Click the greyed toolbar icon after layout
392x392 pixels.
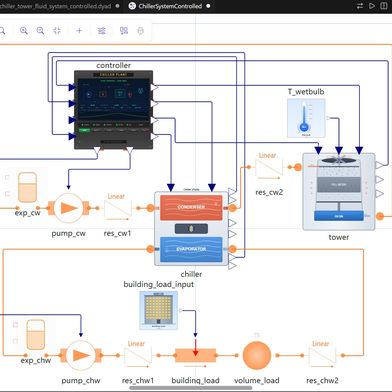pos(141,31)
